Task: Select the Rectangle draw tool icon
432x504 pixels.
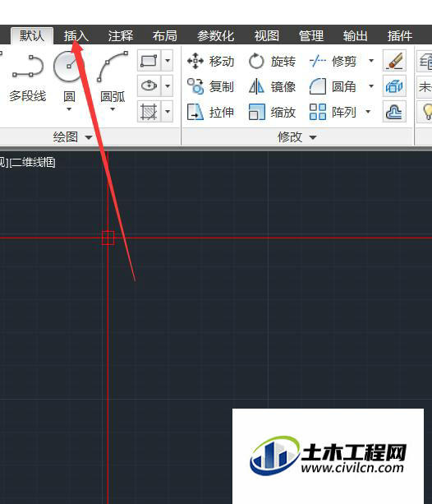Action: 149,60
